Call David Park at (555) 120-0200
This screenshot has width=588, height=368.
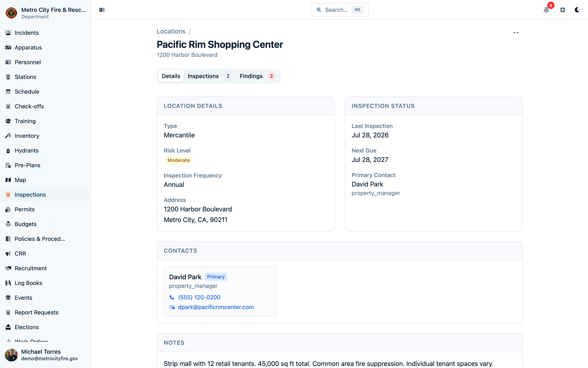coord(199,297)
